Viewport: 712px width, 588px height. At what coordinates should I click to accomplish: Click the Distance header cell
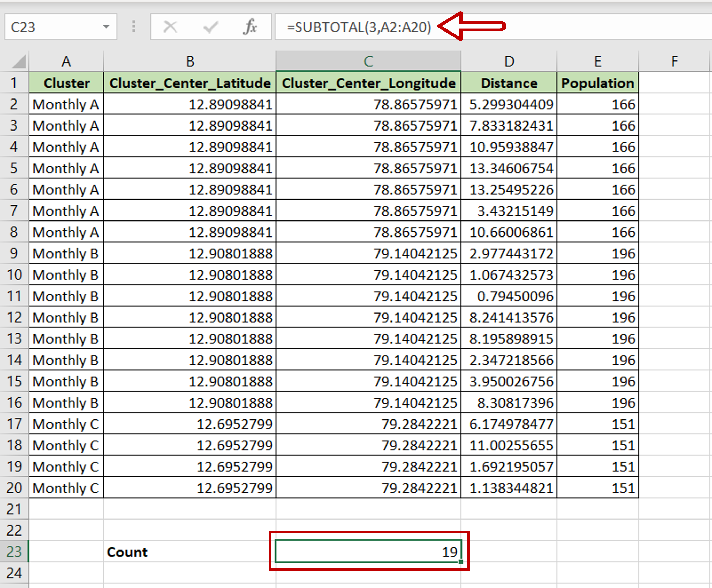click(x=509, y=83)
